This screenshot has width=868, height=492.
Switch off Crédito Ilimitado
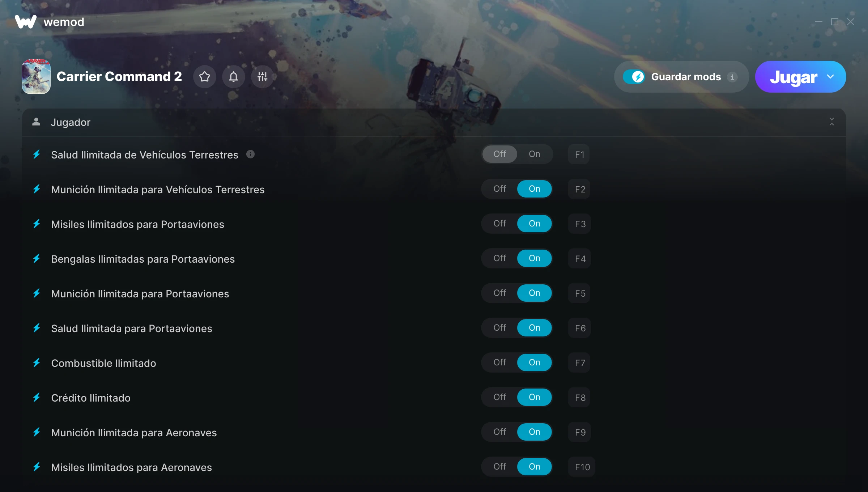pyautogui.click(x=500, y=397)
